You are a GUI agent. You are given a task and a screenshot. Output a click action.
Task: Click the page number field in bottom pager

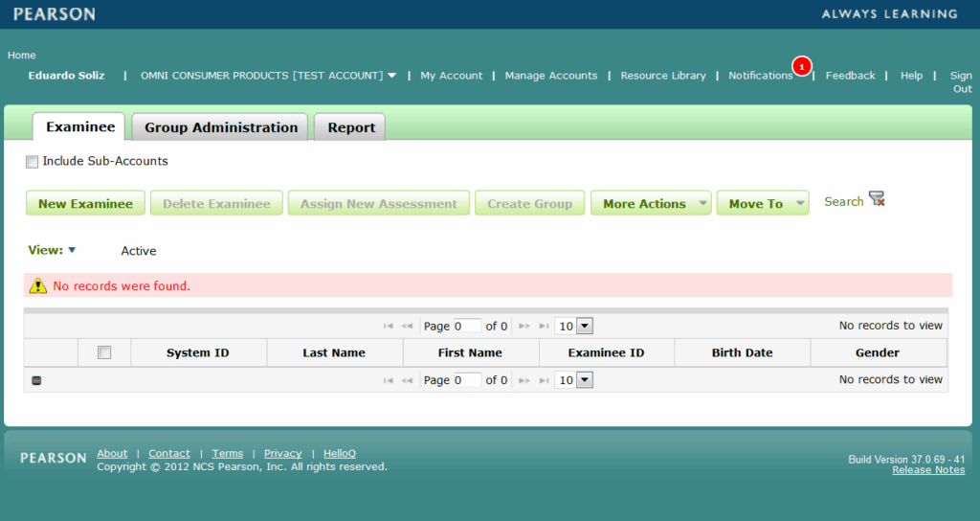pos(467,380)
